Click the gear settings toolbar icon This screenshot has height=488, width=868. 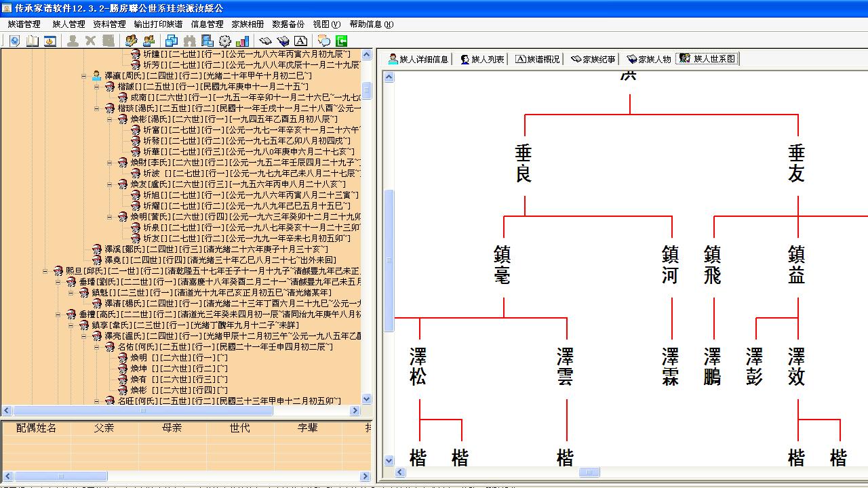226,41
